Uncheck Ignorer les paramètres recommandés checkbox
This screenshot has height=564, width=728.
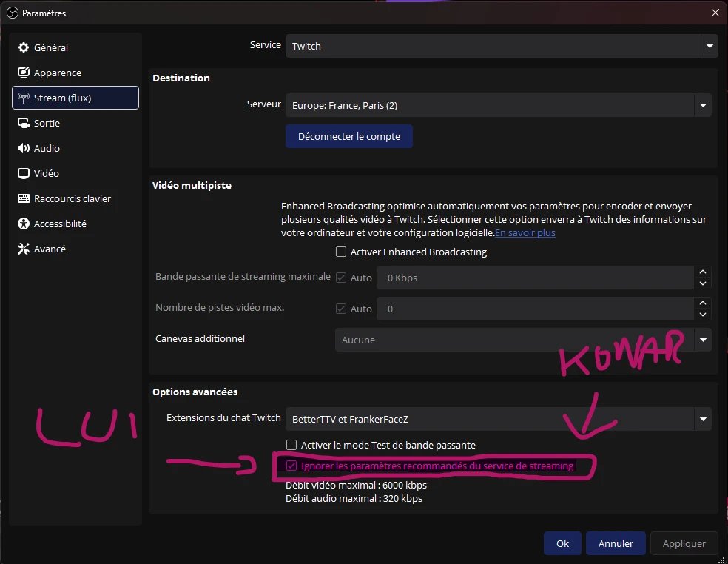point(291,466)
